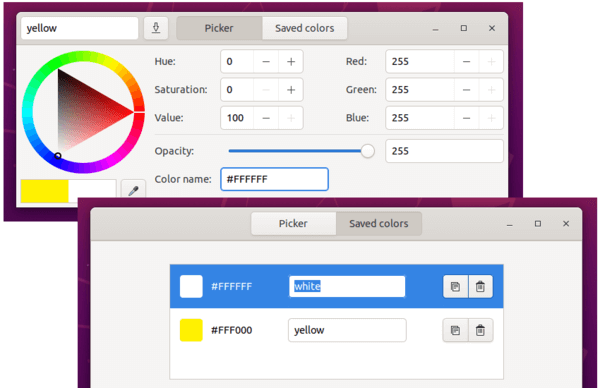The width and height of the screenshot is (600, 388).
Task: Click the Opacity numeric field
Action: [x=444, y=151]
